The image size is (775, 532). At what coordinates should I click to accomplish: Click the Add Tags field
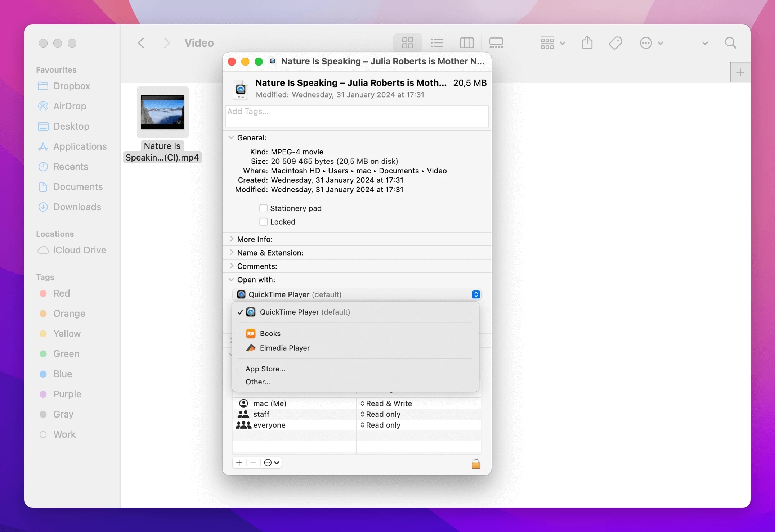(x=357, y=116)
